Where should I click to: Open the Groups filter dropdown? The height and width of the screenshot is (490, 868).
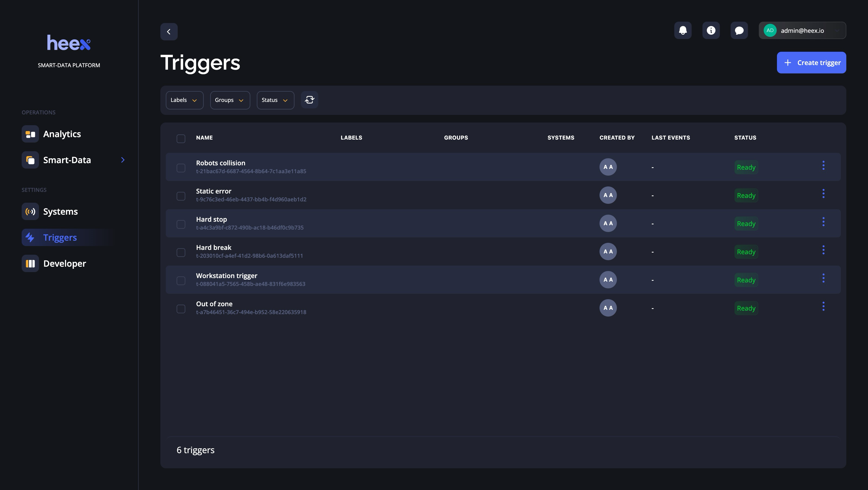tap(230, 100)
